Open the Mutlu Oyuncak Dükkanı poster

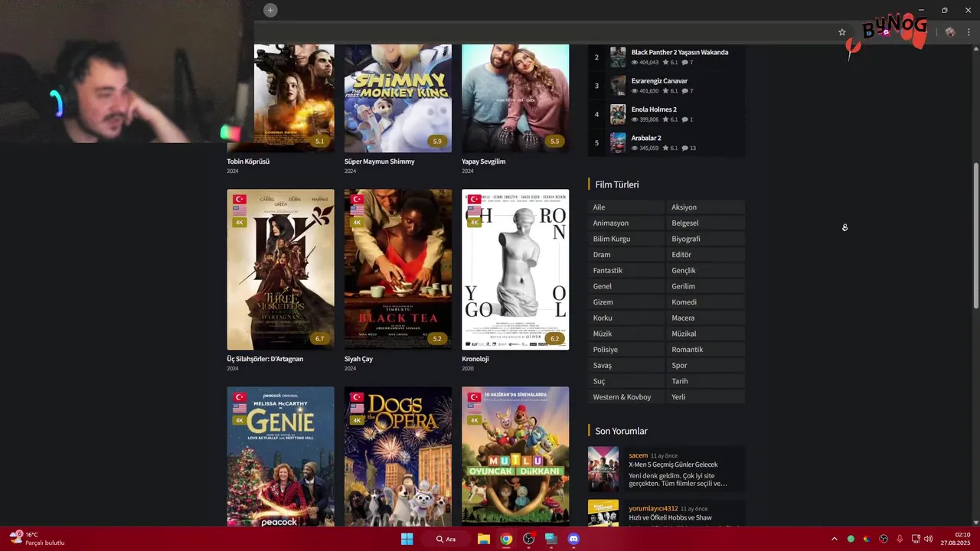(x=515, y=456)
